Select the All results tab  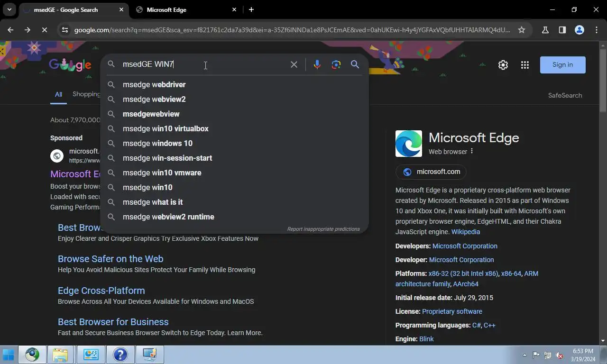[58, 94]
